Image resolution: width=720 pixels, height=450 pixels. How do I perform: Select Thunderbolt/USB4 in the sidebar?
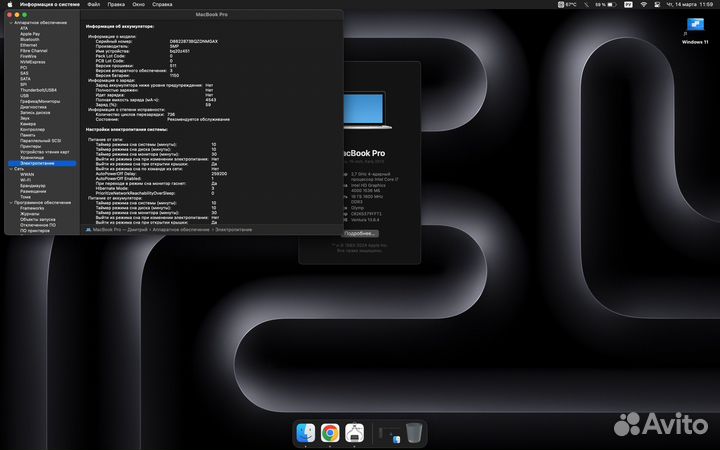pyautogui.click(x=39, y=90)
